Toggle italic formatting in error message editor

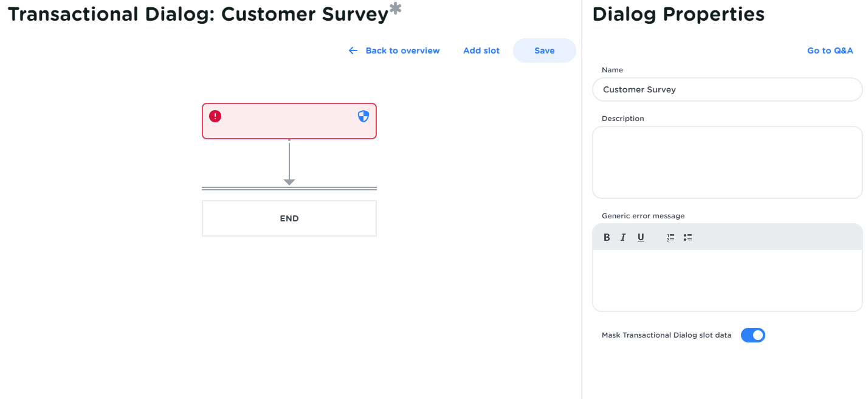(623, 237)
